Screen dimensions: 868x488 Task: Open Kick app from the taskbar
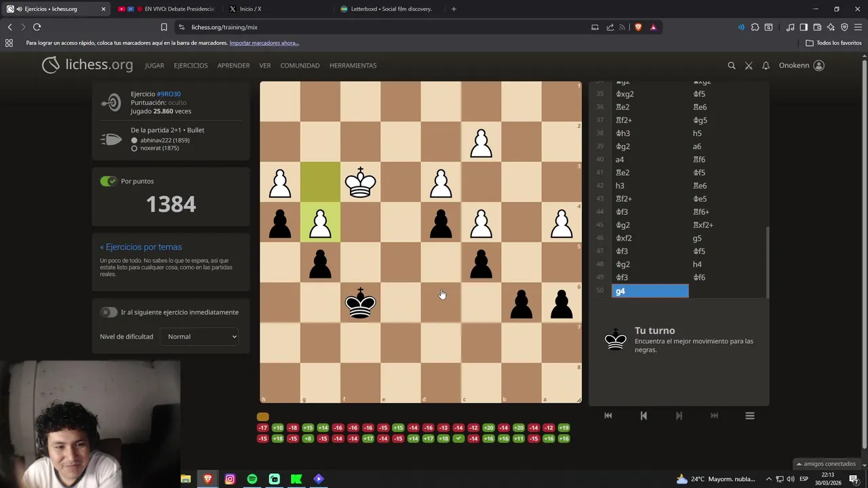click(x=296, y=479)
